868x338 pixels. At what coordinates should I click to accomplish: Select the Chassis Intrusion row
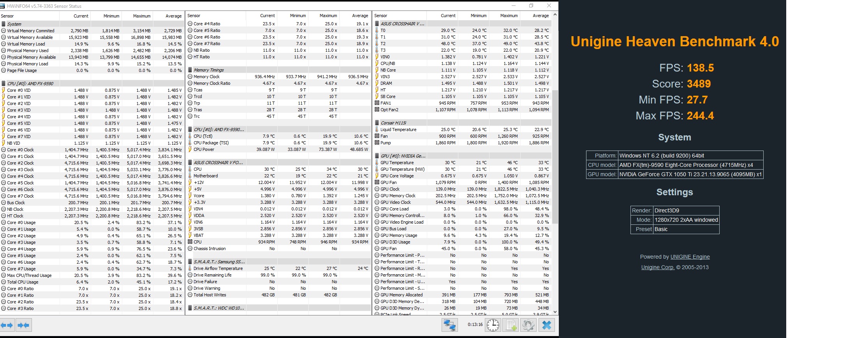click(278, 249)
